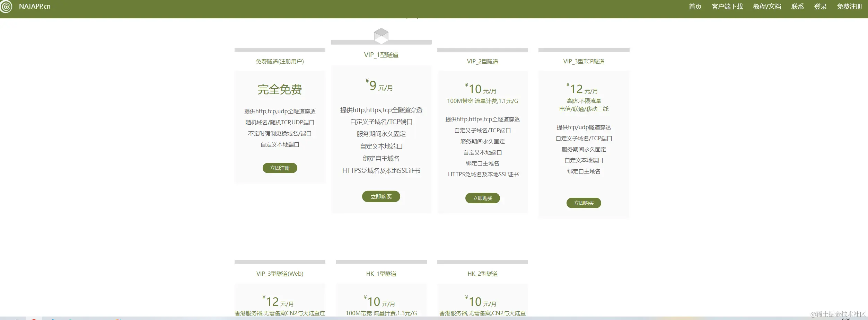The width and height of the screenshot is (868, 320).
Task: Click the ¥10 元/月 price in HK_1型隧道
Action: point(379,301)
